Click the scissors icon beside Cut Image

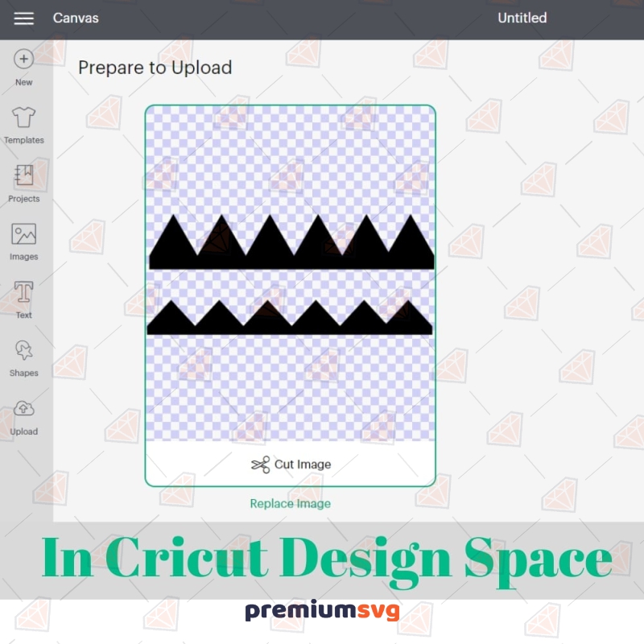260,464
